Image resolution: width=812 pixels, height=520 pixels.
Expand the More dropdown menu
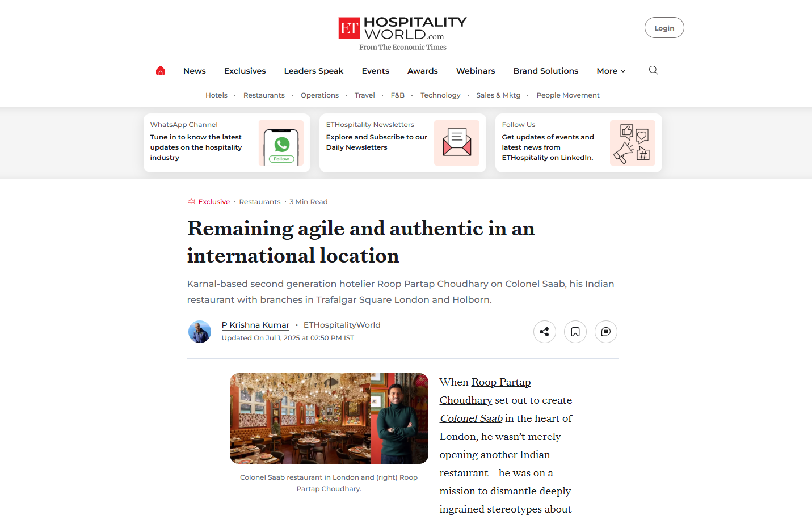click(x=611, y=71)
